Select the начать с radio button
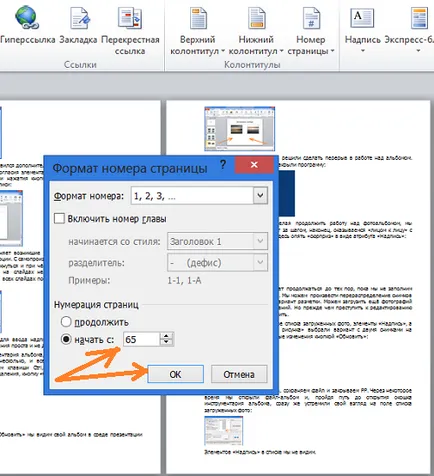434x476 pixels. (66, 339)
